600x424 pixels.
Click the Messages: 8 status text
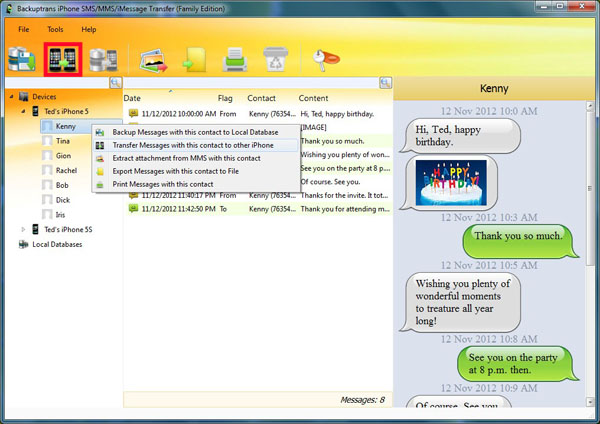[362, 400]
